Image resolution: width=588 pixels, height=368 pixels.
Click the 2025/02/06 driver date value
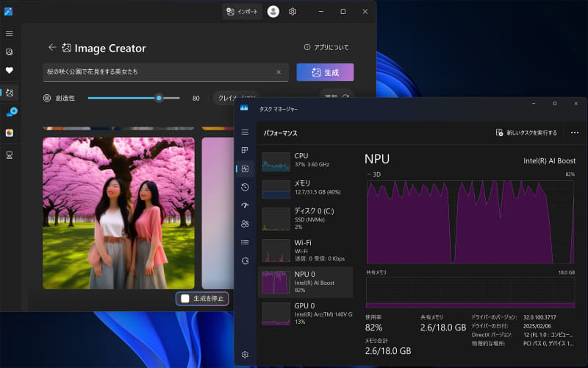[537, 326]
